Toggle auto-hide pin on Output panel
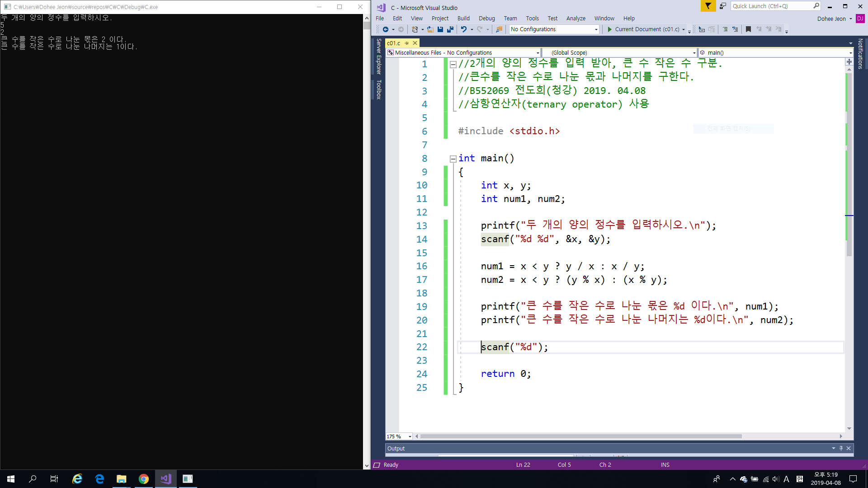This screenshot has height=488, width=868. [x=841, y=448]
